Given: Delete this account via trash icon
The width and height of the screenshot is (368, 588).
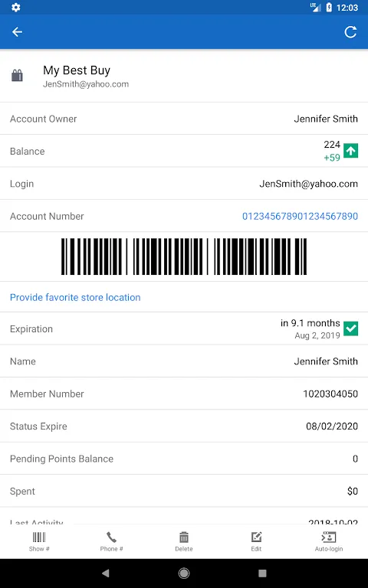Looking at the screenshot, I should (184, 541).
